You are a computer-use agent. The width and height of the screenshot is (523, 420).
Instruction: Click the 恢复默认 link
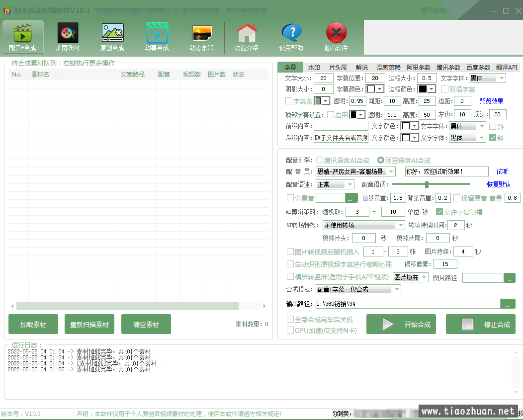tap(499, 184)
